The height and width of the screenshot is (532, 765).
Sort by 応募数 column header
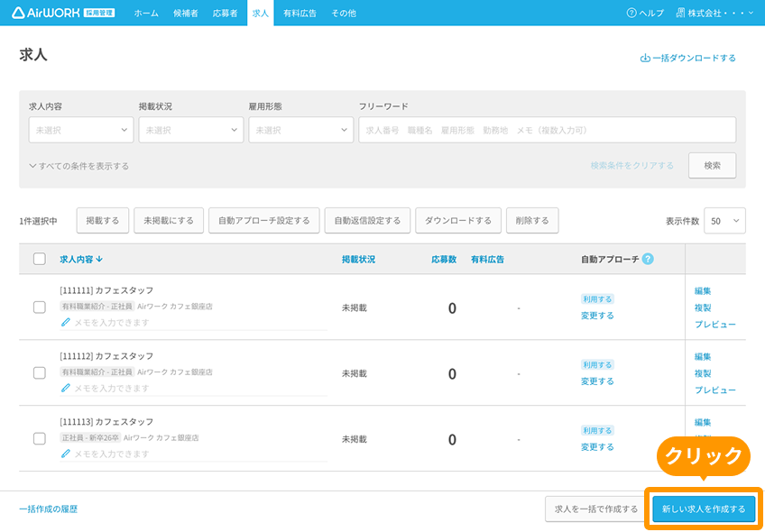pos(444,260)
